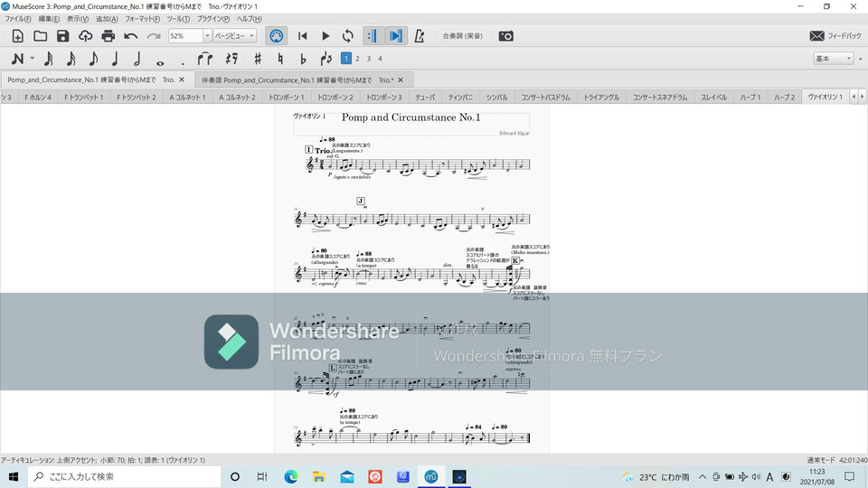Toggle loop playback icon

coord(347,36)
